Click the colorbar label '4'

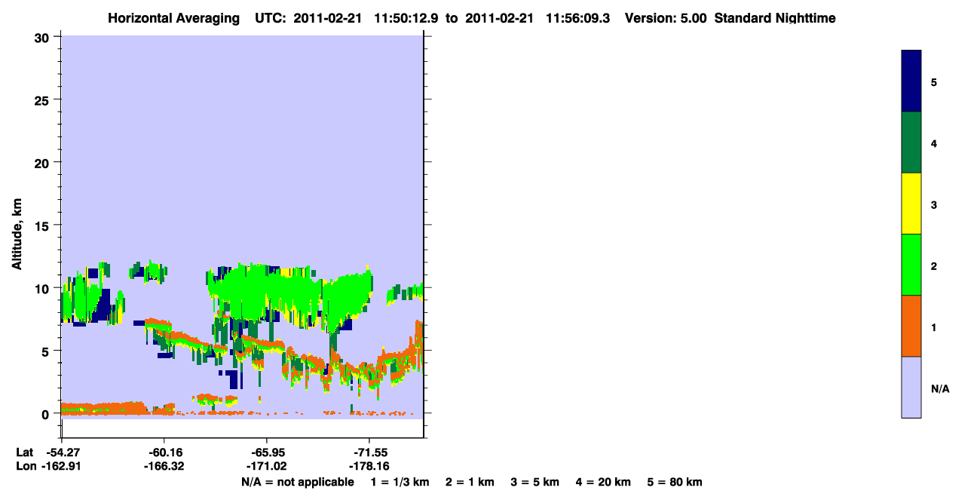(934, 143)
